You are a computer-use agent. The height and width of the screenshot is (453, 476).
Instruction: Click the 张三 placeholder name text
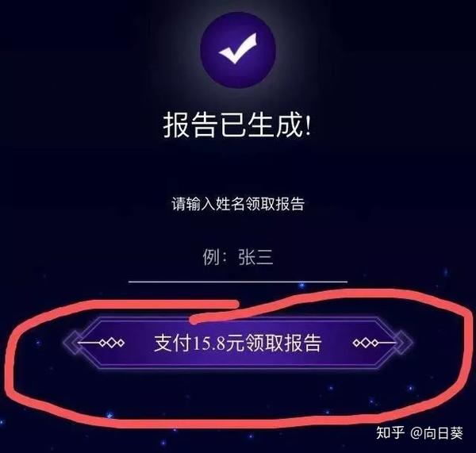255,257
